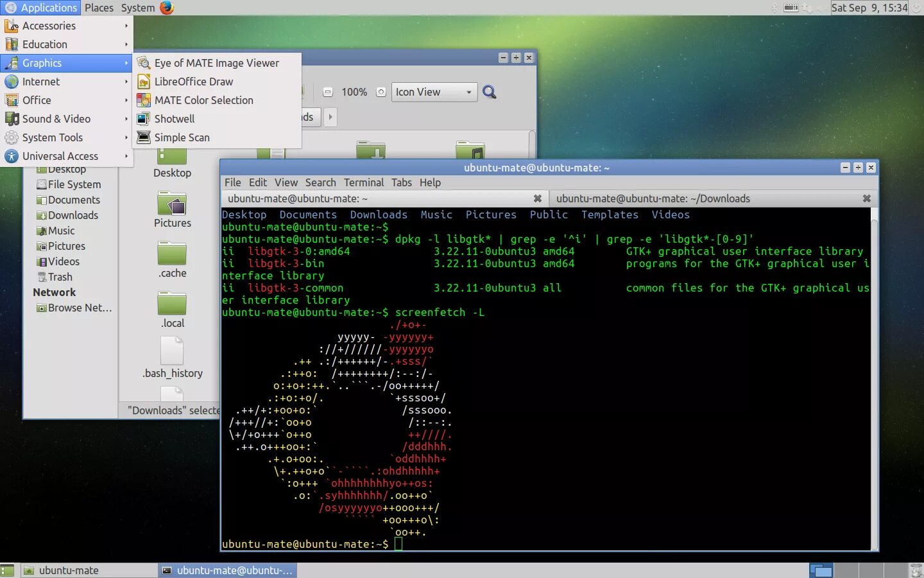The image size is (924, 578).
Task: Click the terminal taskbar button
Action: click(227, 570)
